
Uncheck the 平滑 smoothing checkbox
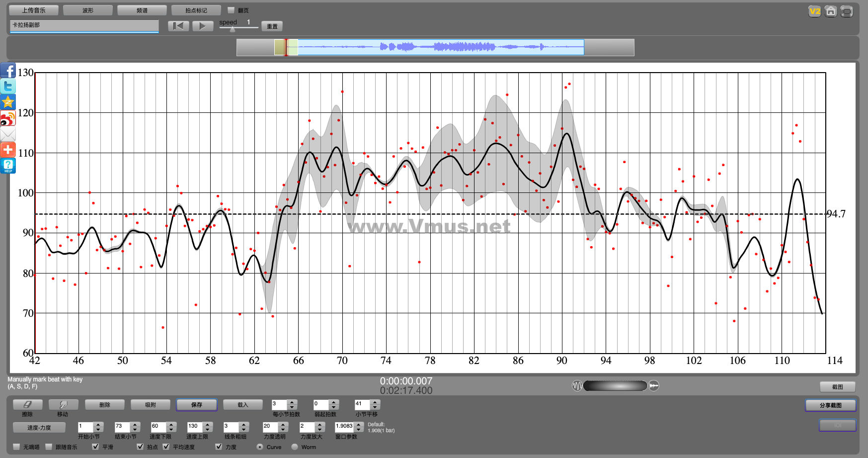tap(95, 447)
